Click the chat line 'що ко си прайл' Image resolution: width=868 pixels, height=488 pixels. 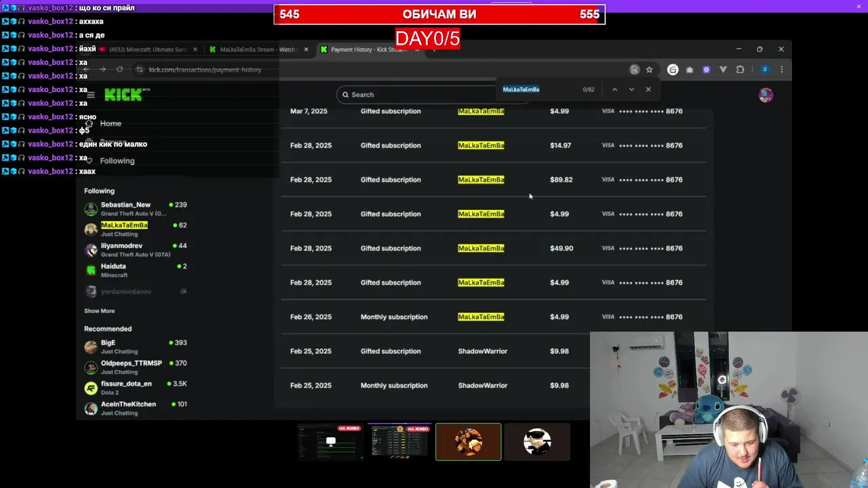click(x=106, y=7)
